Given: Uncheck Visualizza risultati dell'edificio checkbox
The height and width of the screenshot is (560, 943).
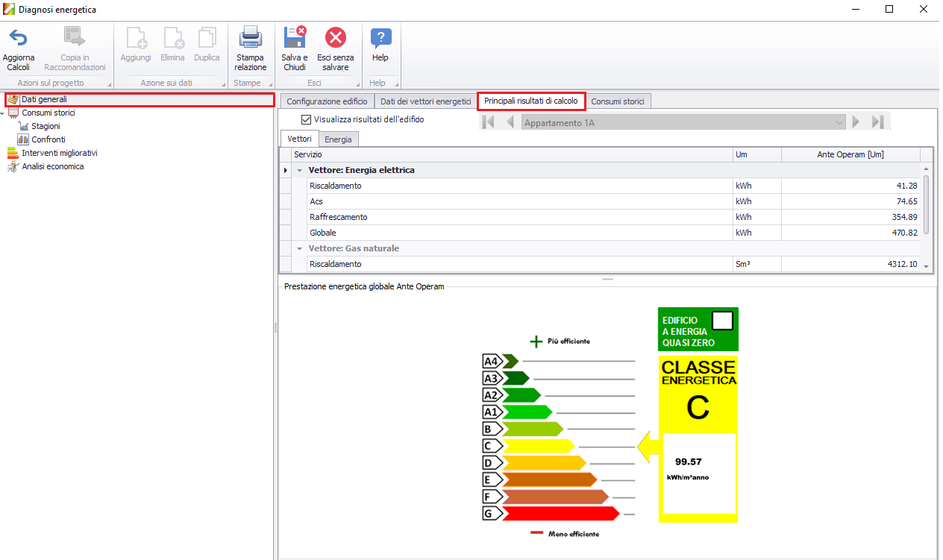Looking at the screenshot, I should [306, 119].
